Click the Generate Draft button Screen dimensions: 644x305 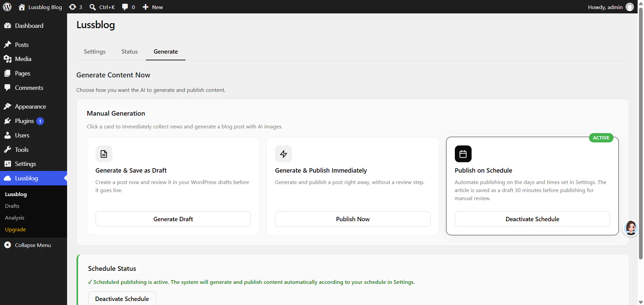coord(173,219)
